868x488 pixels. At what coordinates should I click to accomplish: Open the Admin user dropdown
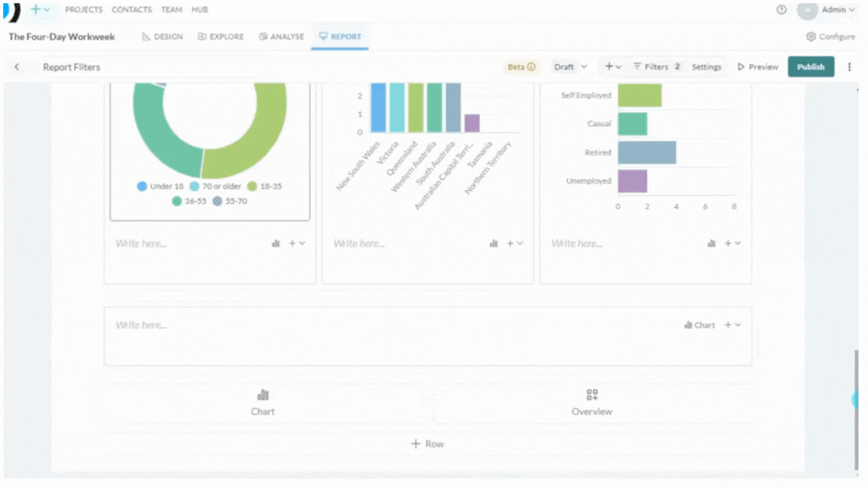[x=838, y=9]
